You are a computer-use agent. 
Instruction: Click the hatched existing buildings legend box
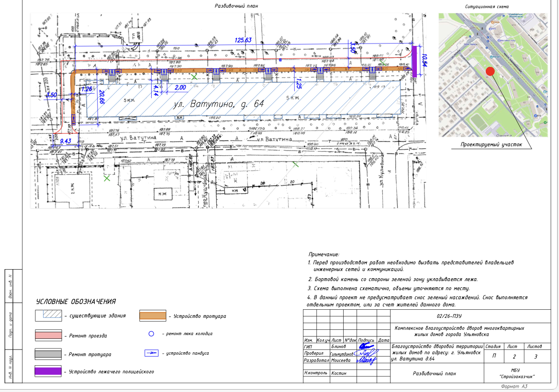tap(49, 316)
